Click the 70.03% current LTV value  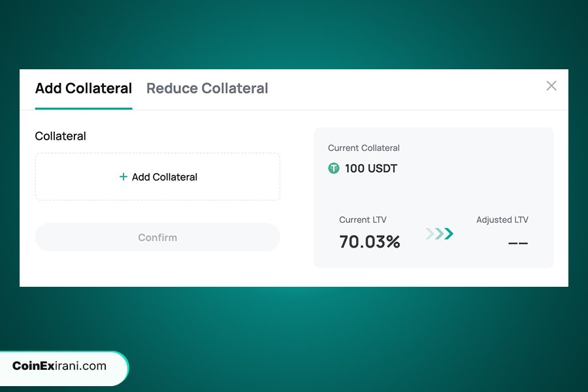(370, 242)
